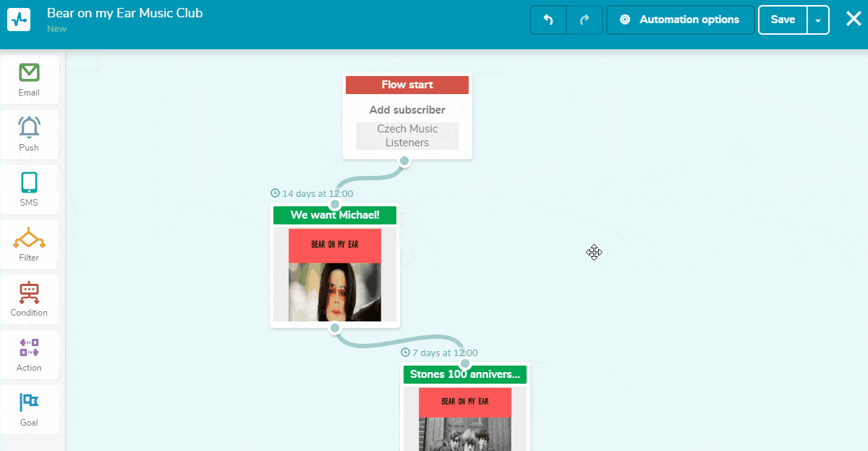Click the Flow start output connector dot
Image resolution: width=868 pixels, height=451 pixels.
[405, 161]
